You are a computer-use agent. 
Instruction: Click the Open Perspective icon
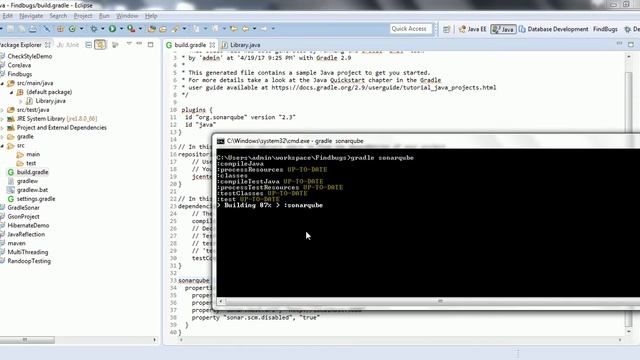coord(447,29)
